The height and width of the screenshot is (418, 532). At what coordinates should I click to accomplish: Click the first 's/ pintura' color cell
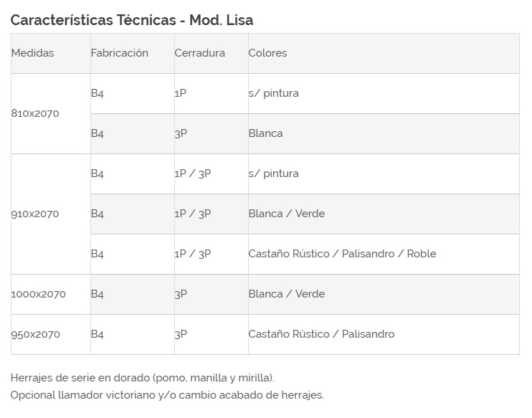(273, 93)
